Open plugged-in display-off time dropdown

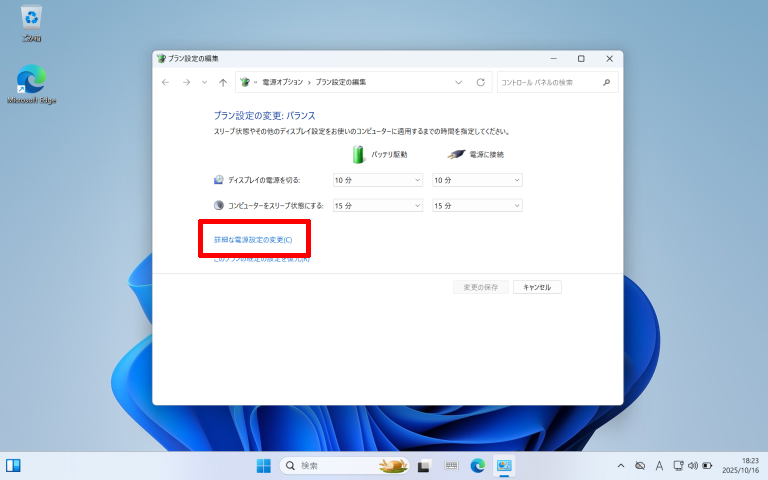(x=477, y=180)
